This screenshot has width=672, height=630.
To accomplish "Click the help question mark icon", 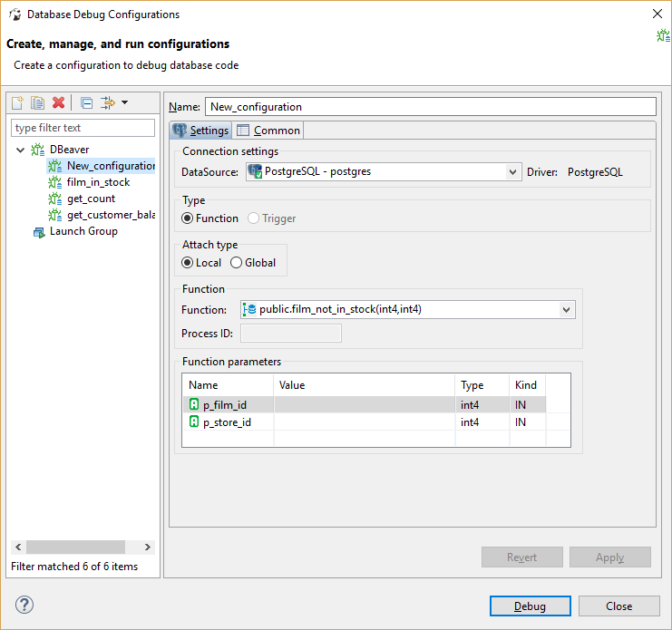I will (x=24, y=605).
